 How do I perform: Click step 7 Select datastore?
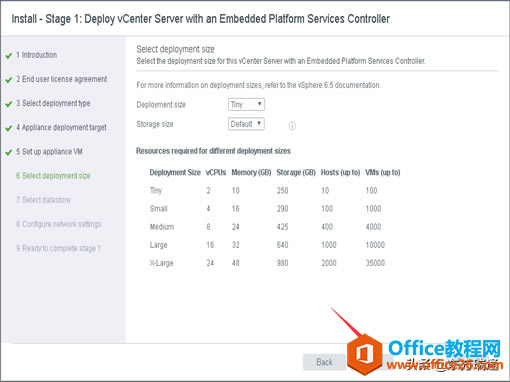pos(43,200)
